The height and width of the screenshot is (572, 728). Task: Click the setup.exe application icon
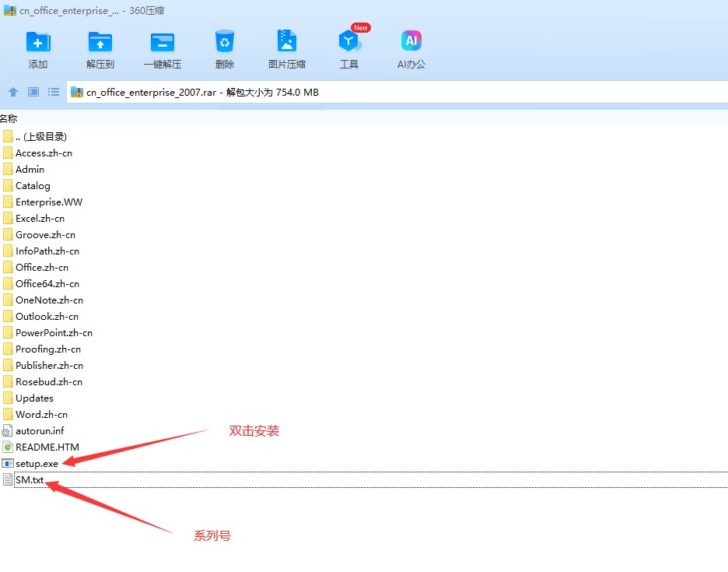click(8, 463)
